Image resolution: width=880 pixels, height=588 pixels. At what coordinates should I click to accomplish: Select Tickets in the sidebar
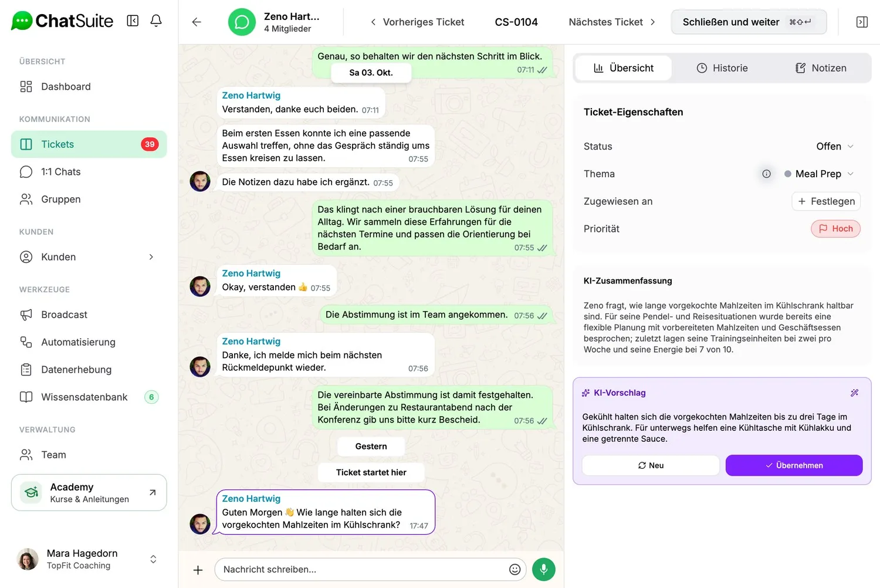pyautogui.click(x=89, y=144)
